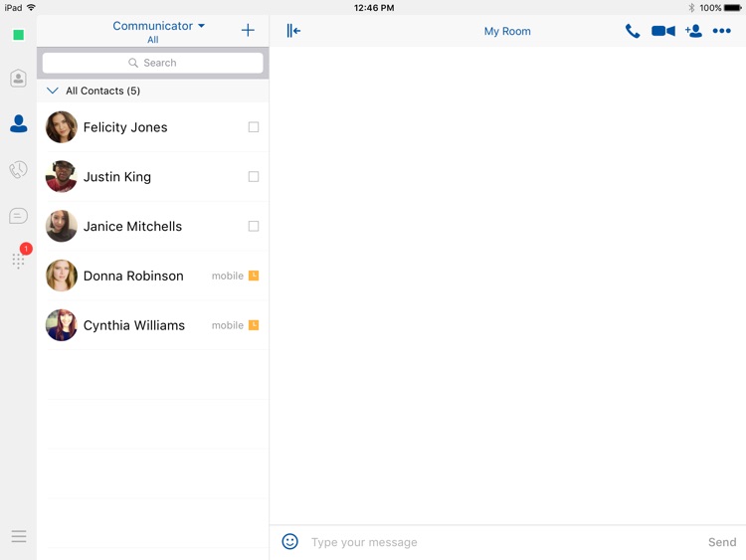Click the Send button
This screenshot has width=746, height=560.
coord(722,542)
